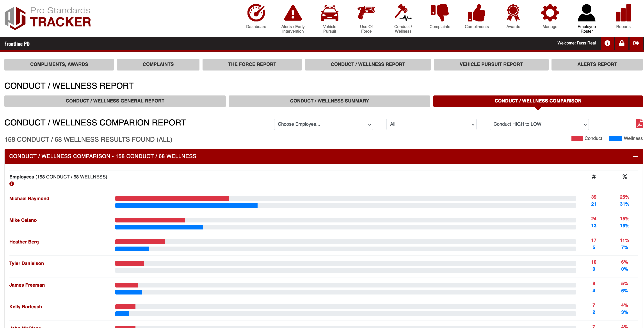The image size is (644, 328).
Task: Click the logout icon in header
Action: [x=636, y=44]
